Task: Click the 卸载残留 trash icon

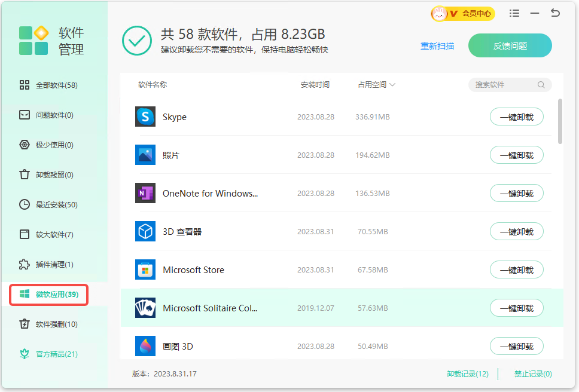Action: (25, 174)
